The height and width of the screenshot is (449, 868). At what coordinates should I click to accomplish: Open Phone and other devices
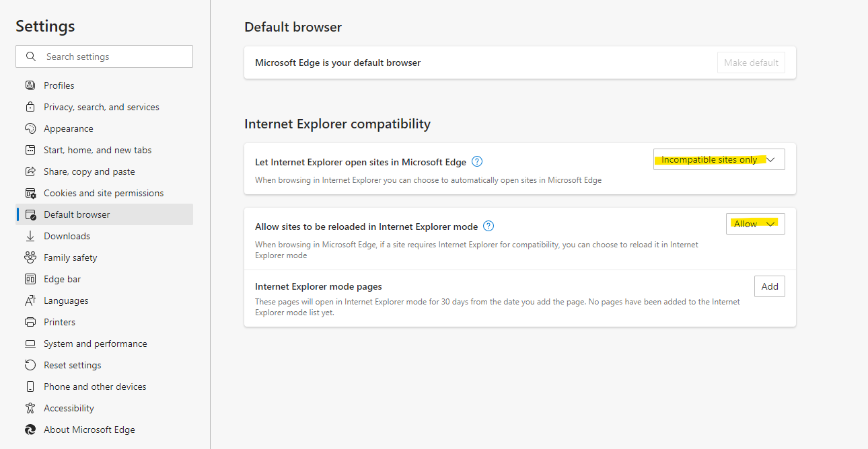[104, 386]
